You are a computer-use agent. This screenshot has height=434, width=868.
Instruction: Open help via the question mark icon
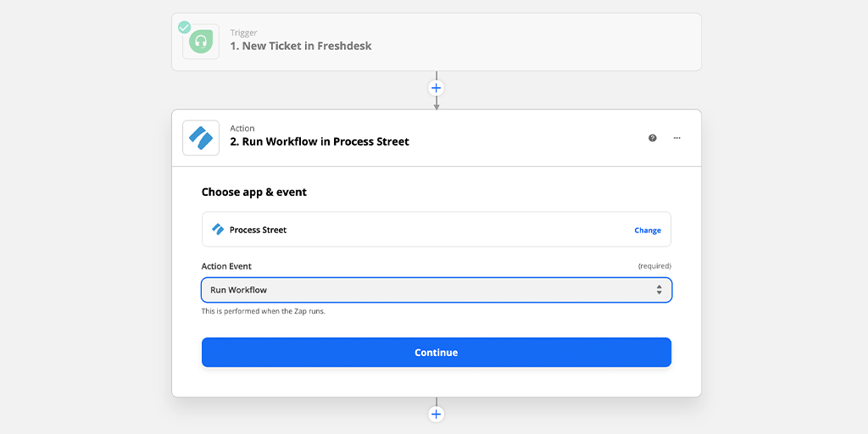(x=652, y=138)
